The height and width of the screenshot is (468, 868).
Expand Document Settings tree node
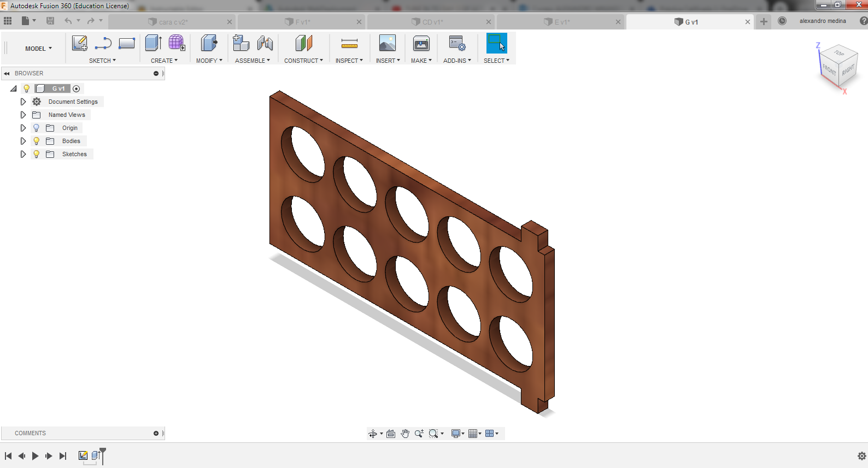23,102
